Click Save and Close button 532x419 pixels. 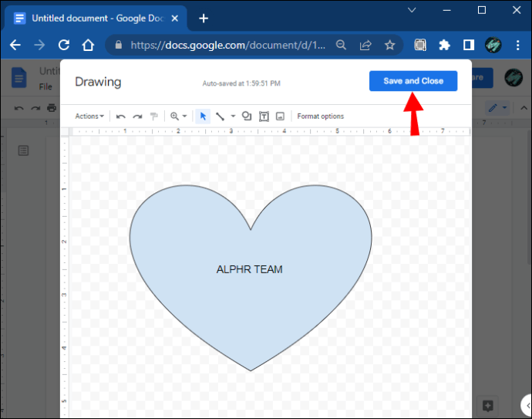click(x=413, y=81)
